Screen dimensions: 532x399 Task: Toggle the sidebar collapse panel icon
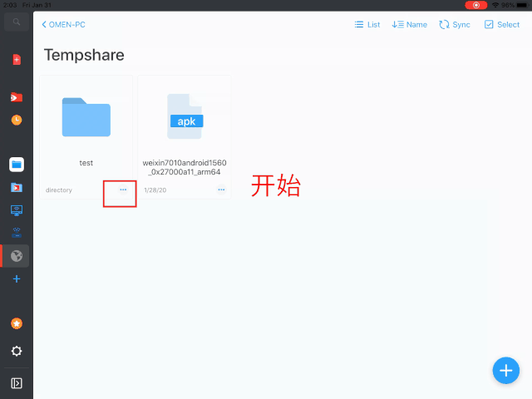click(17, 383)
